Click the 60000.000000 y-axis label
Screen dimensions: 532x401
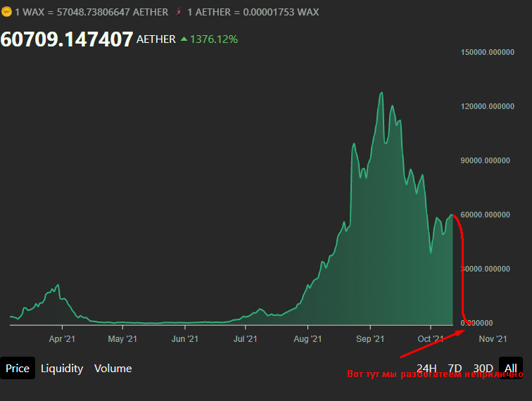click(485, 215)
